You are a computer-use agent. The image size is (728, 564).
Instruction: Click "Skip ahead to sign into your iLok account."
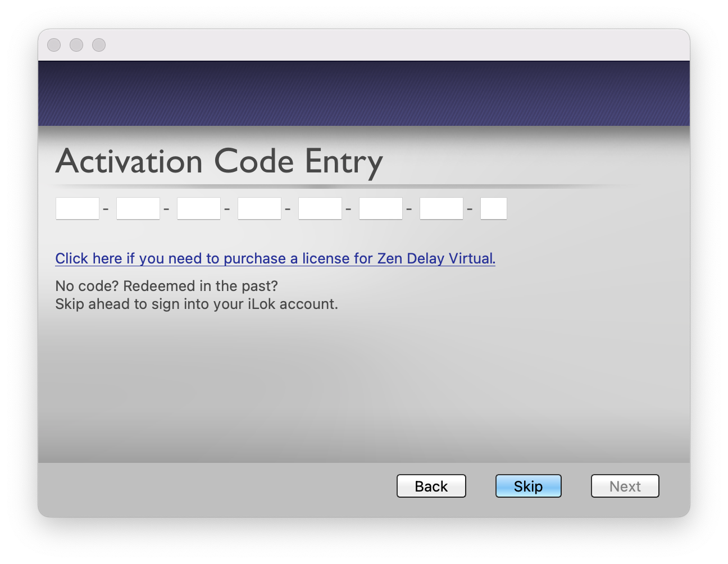coord(197,304)
